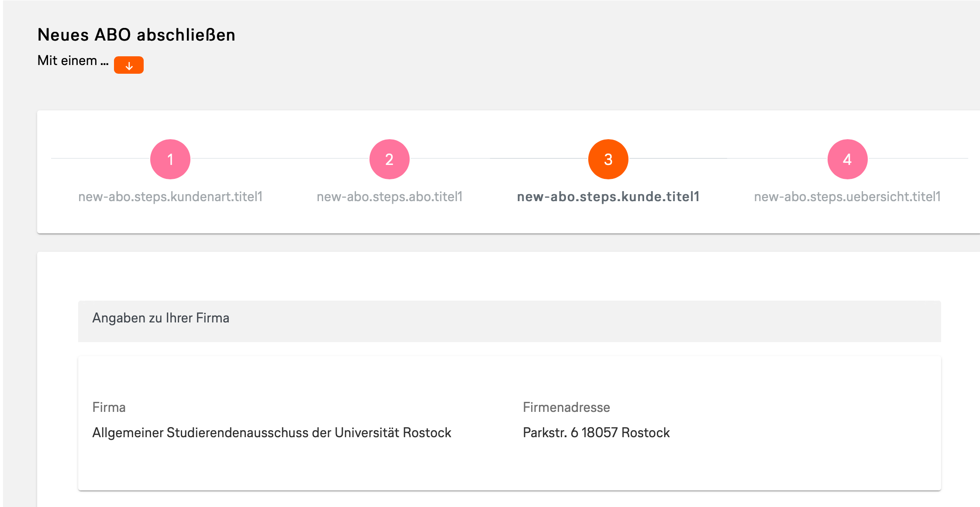This screenshot has height=507, width=980.
Task: Click the 'Angaben zu Ihrer Firma' section header
Action: 510,321
